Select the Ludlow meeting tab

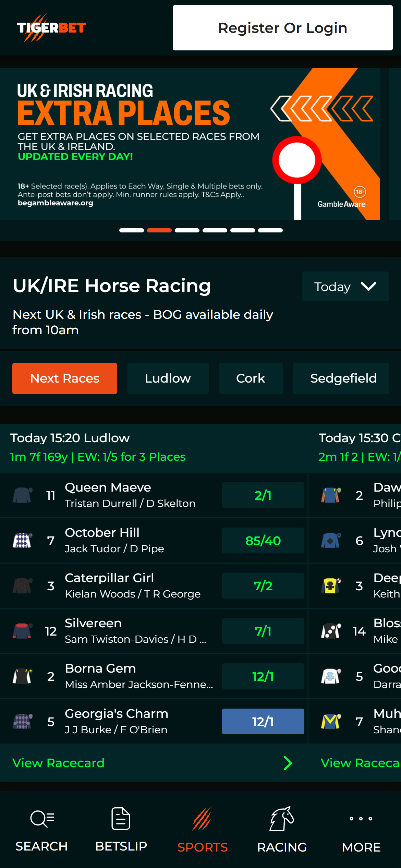click(168, 378)
